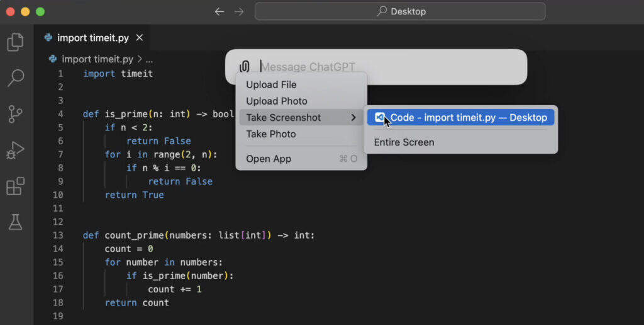Open the Explorer view in activity bar

pyautogui.click(x=16, y=42)
